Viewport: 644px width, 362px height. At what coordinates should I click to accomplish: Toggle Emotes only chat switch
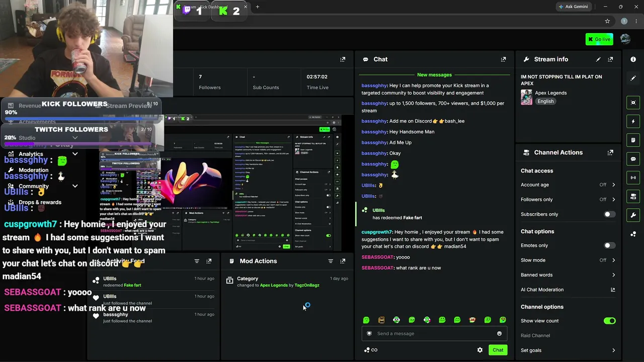(609, 245)
